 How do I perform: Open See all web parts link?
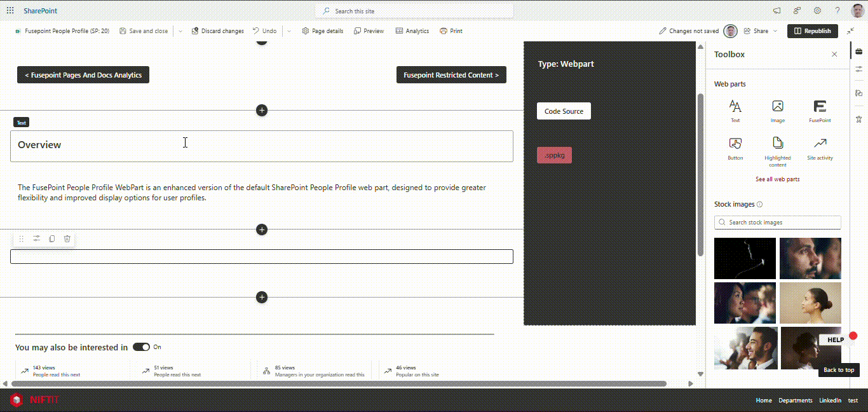coord(777,179)
